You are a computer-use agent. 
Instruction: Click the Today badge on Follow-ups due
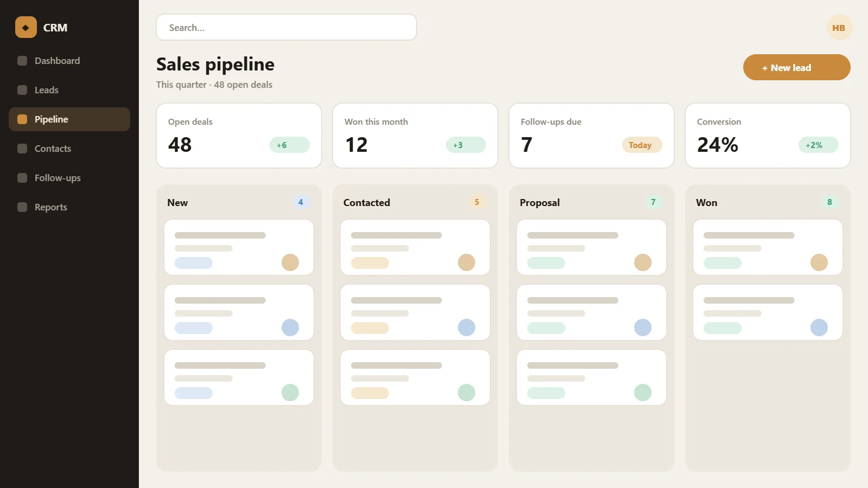(642, 145)
